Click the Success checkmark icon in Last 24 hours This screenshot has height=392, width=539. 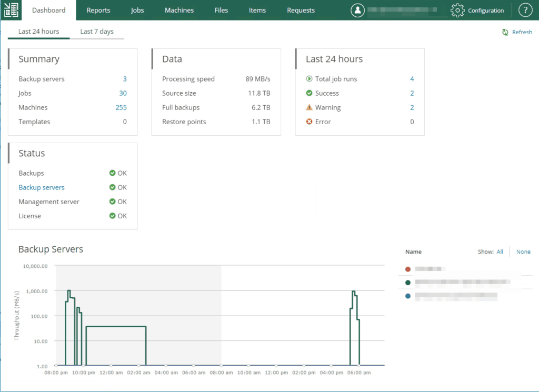point(311,93)
